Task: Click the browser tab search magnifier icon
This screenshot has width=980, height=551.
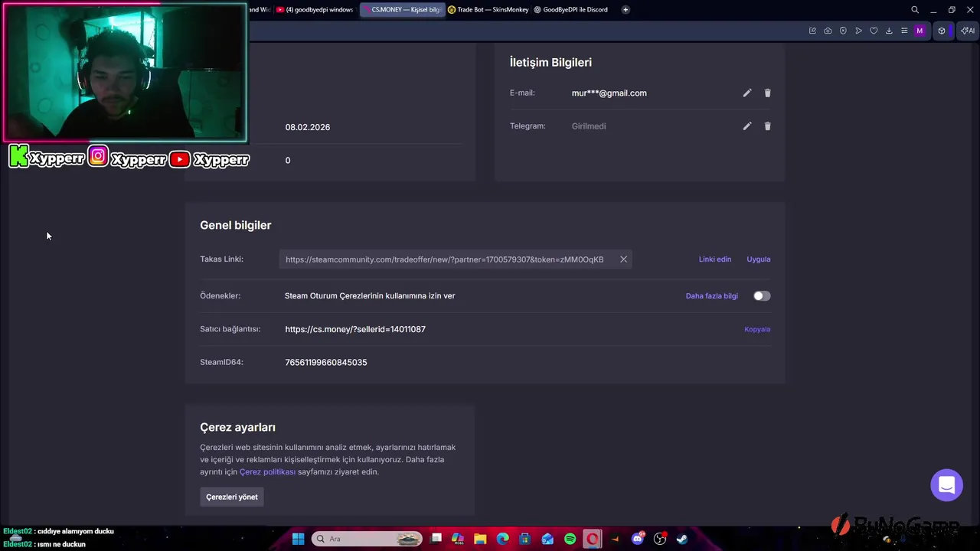Action: click(x=915, y=10)
